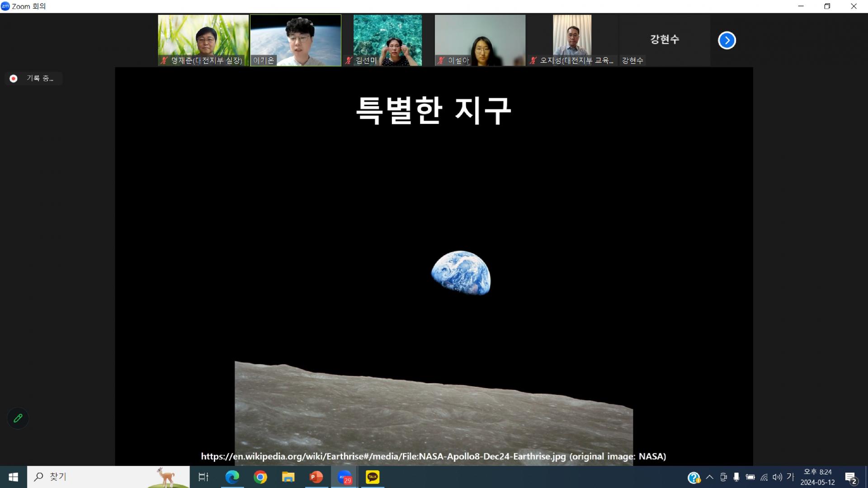Screen dimensions: 868x488
Task: Click the 찾기 taskbar search field
Action: point(108,477)
